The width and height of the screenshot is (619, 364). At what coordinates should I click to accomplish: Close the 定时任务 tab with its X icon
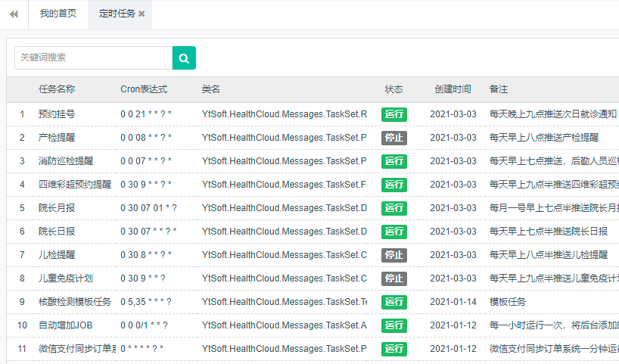[142, 14]
